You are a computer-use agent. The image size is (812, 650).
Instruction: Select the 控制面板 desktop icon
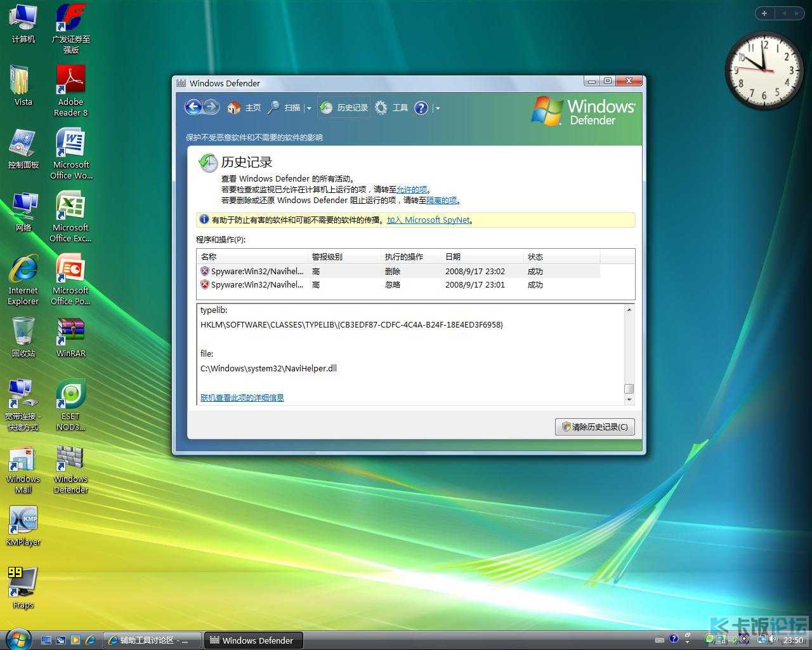coord(23,149)
